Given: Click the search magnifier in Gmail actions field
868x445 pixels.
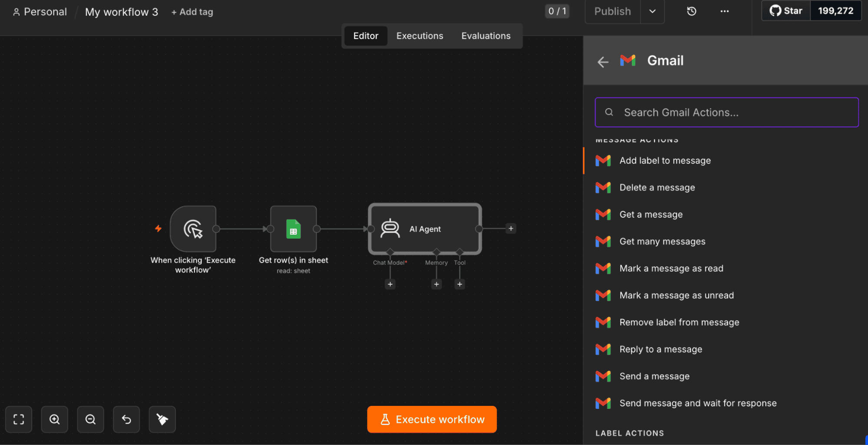Looking at the screenshot, I should (609, 112).
